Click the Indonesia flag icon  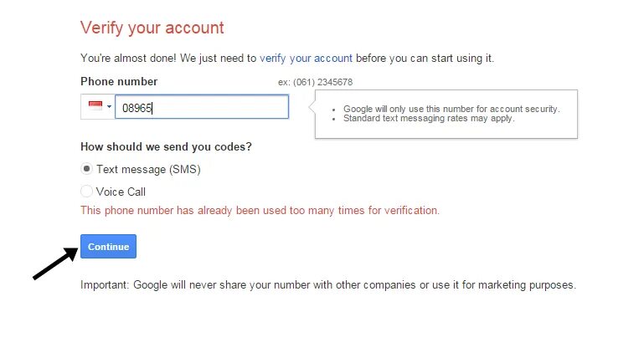[95, 105]
